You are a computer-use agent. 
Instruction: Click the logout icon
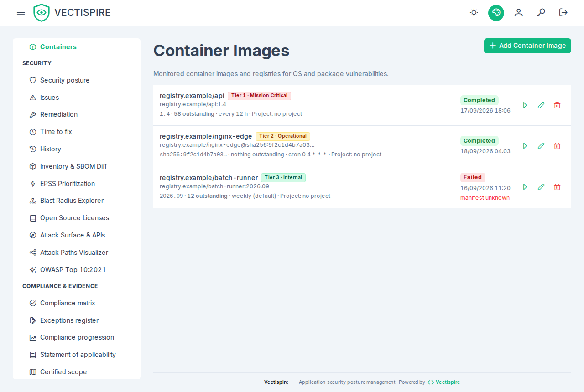point(563,12)
